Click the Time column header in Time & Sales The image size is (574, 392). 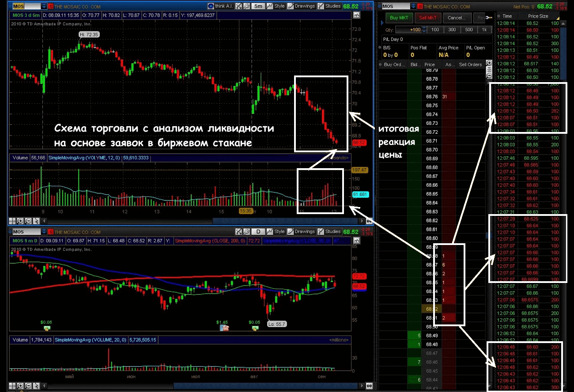click(507, 16)
